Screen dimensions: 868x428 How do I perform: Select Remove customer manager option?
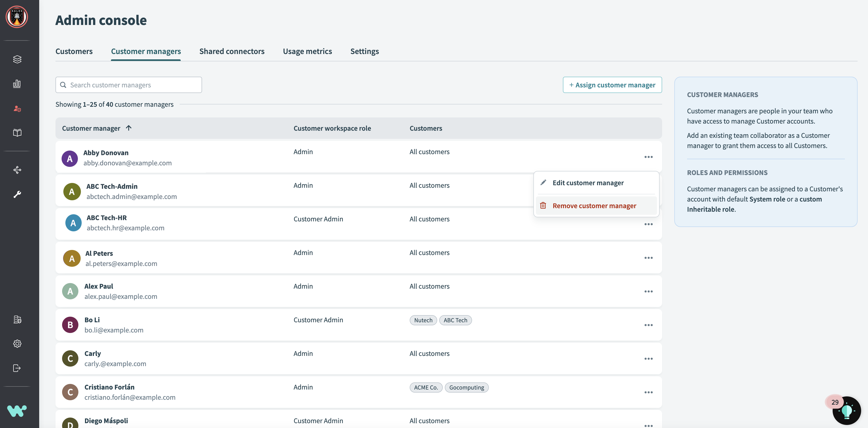coord(594,206)
